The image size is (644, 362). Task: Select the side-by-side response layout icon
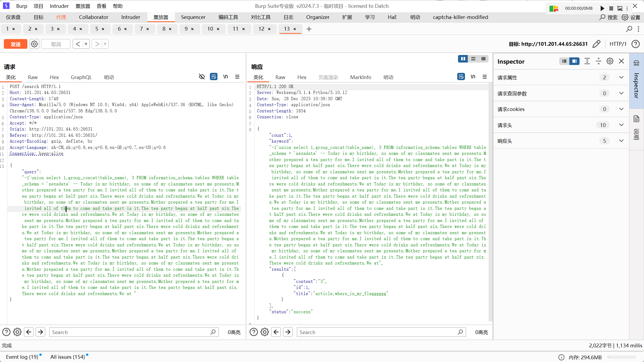click(x=463, y=59)
